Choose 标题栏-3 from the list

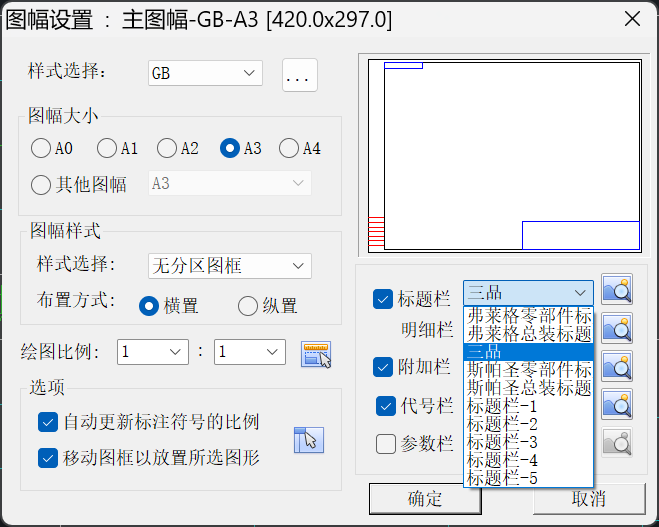[x=529, y=442]
